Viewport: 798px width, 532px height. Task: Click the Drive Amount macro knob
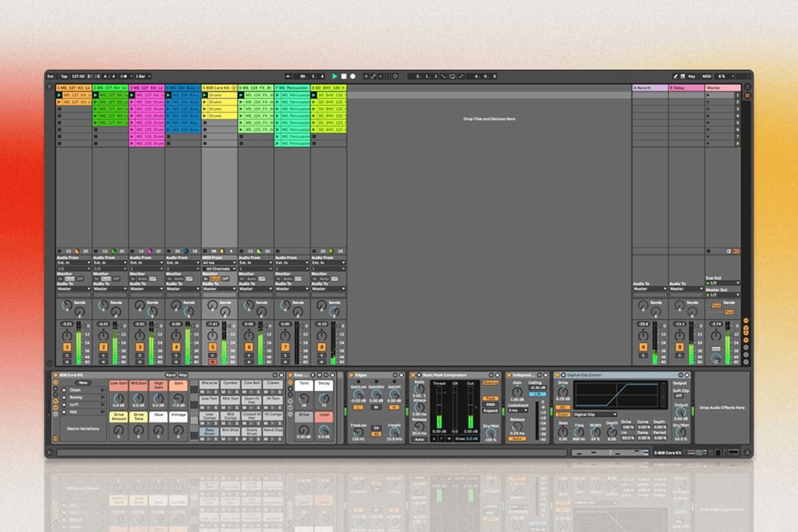pos(118,431)
